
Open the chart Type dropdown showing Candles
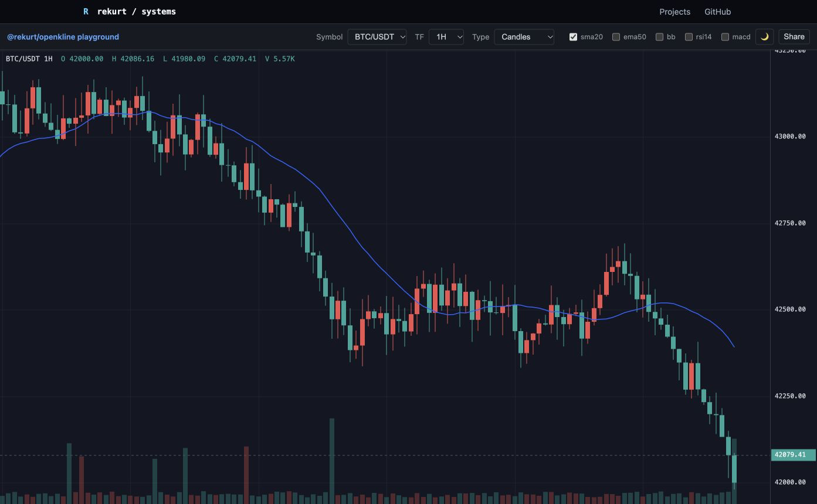click(524, 37)
